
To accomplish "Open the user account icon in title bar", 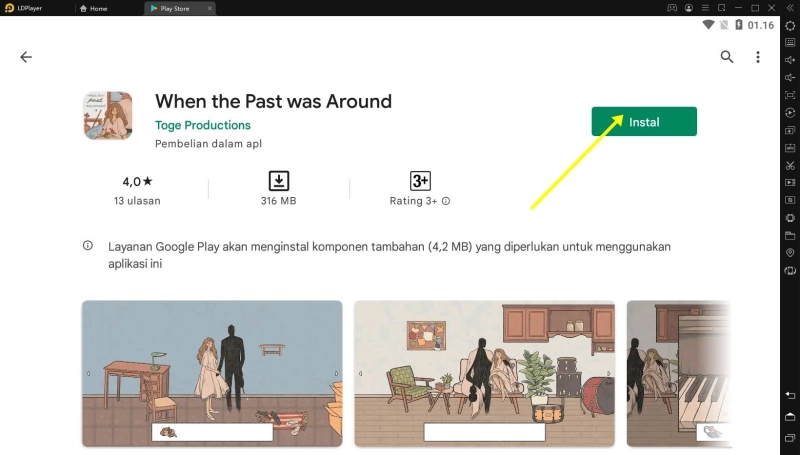I will pos(689,8).
